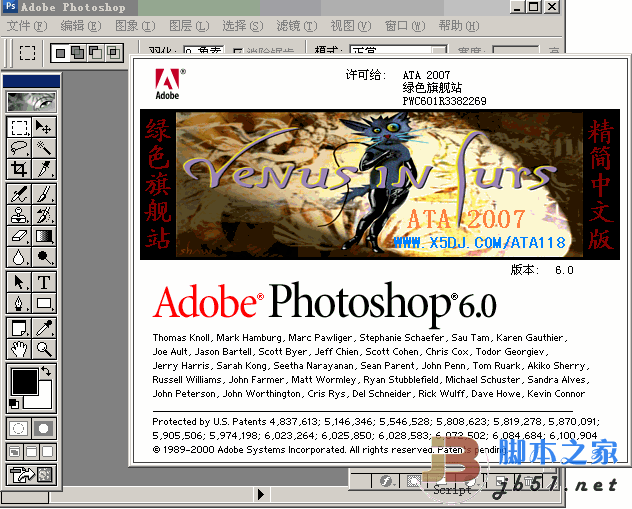632x509 pixels.
Task: Select the Eyedropper tool
Action: point(44,328)
